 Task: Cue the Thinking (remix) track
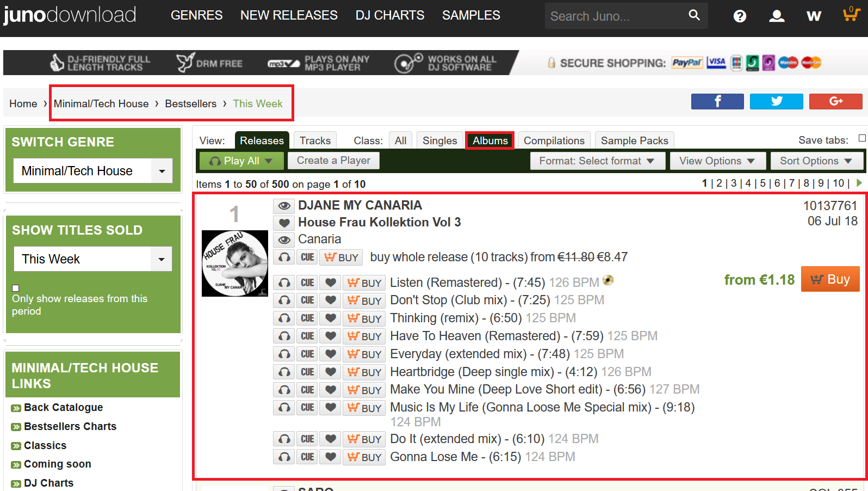[x=307, y=318]
